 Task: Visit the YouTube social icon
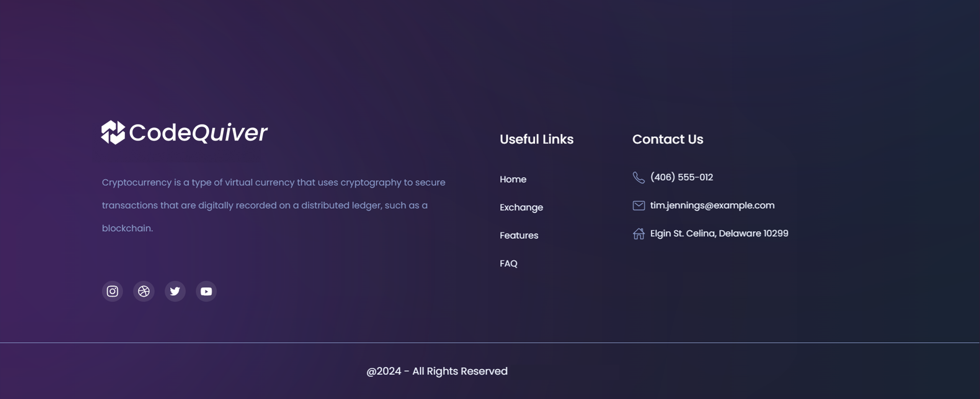[206, 292]
